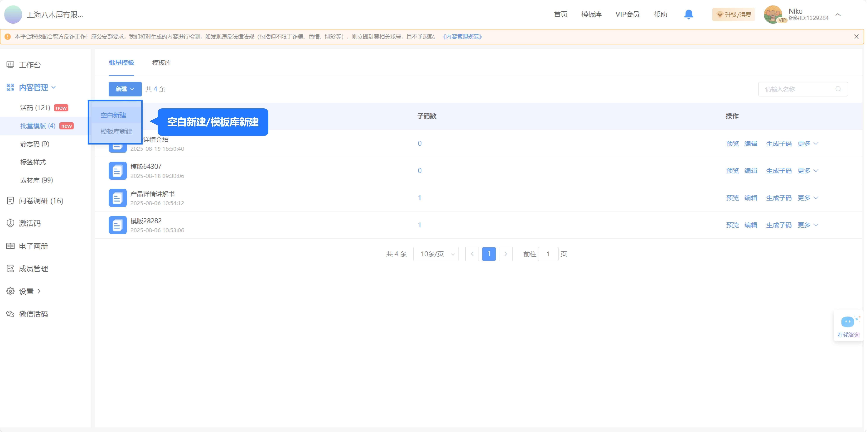This screenshot has height=432, width=868.
Task: Open the VIP会员 menu item
Action: (627, 14)
